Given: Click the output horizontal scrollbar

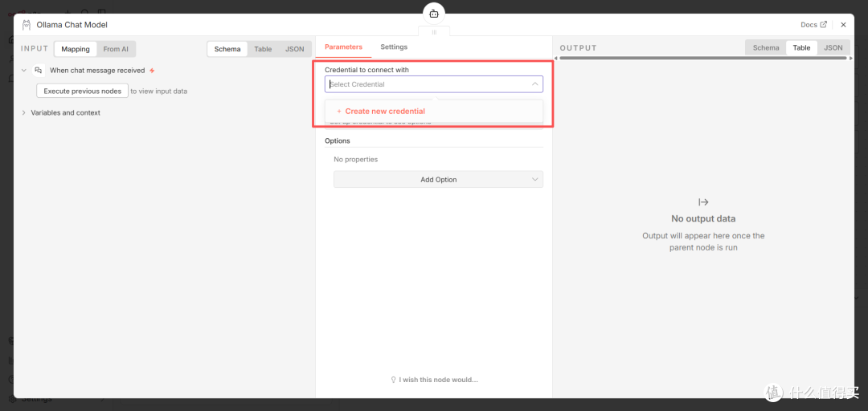Looking at the screenshot, I should tap(703, 58).
